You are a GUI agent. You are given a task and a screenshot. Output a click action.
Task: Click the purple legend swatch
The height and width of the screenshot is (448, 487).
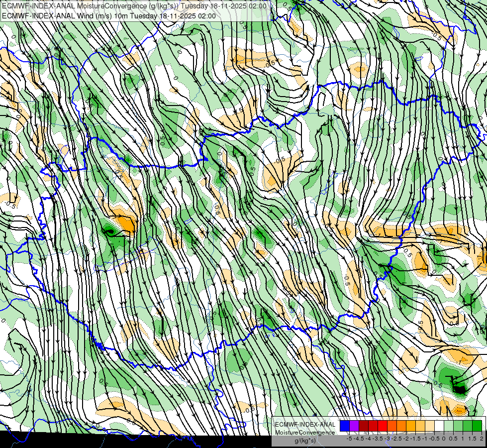[354, 426]
